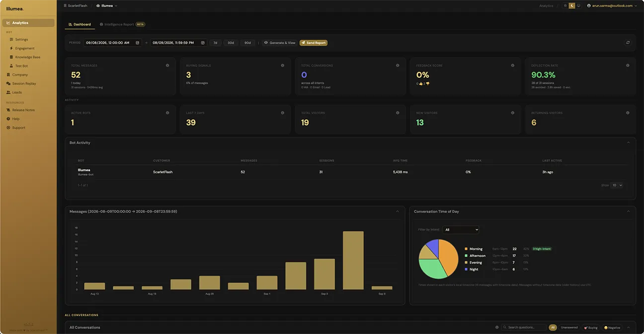Open the Analytics sidebar item

(x=28, y=23)
